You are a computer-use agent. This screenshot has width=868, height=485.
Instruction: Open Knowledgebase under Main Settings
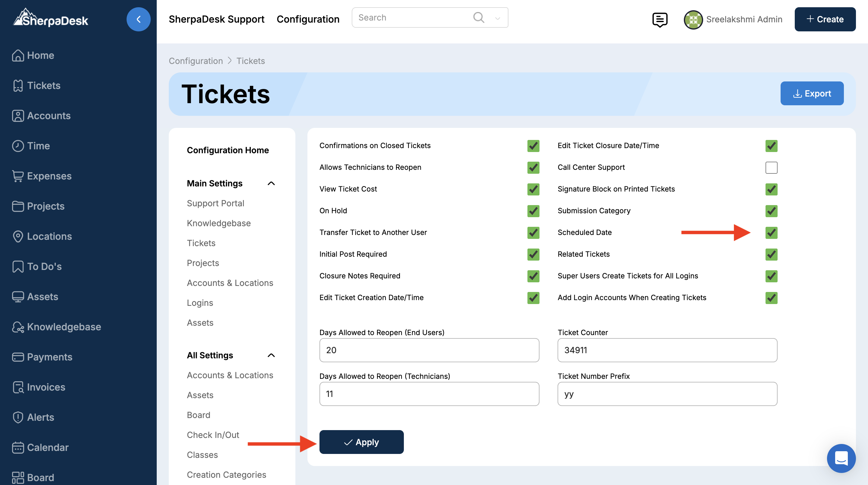219,223
